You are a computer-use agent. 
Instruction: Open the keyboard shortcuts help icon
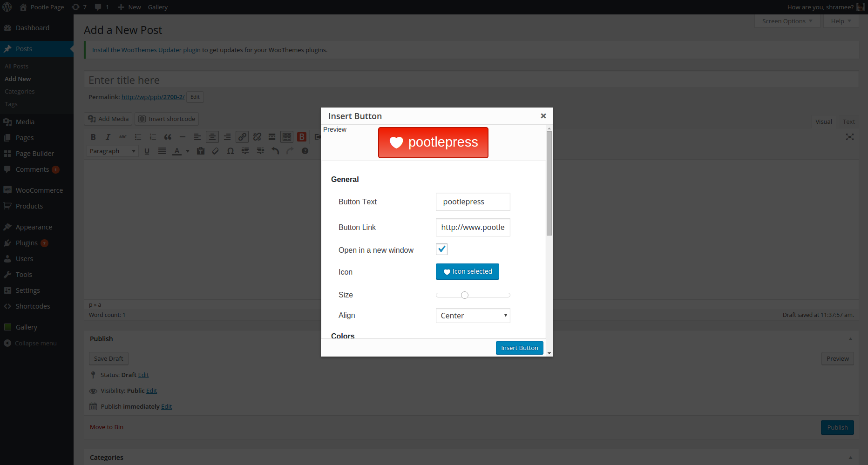coord(305,151)
